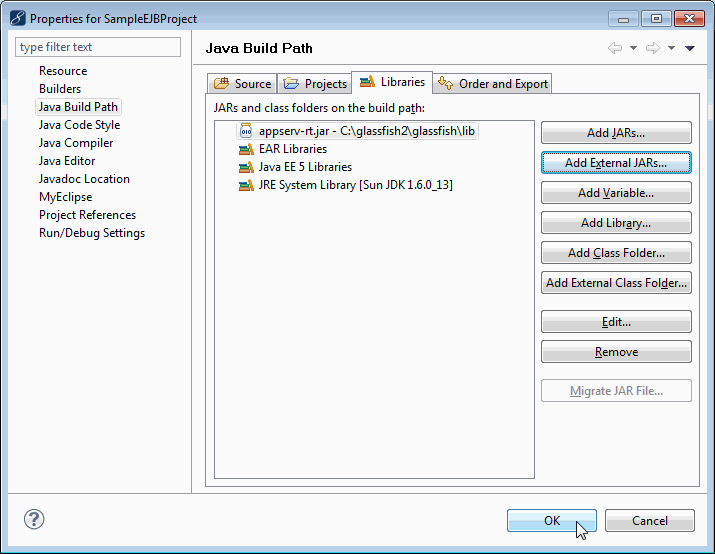Open Java Compiler settings in sidebar
Viewport: 715px width, 554px height.
coord(76,143)
